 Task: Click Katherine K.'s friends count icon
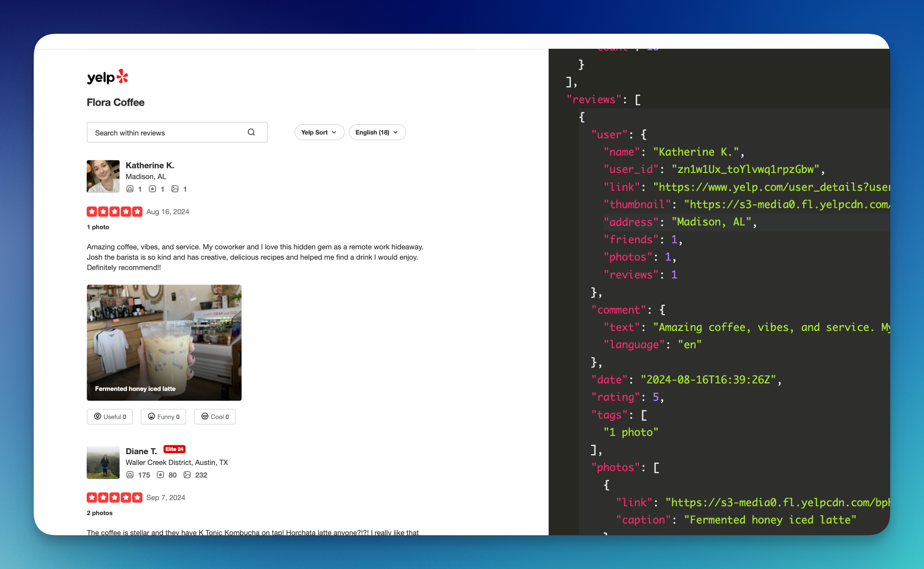pyautogui.click(x=130, y=189)
